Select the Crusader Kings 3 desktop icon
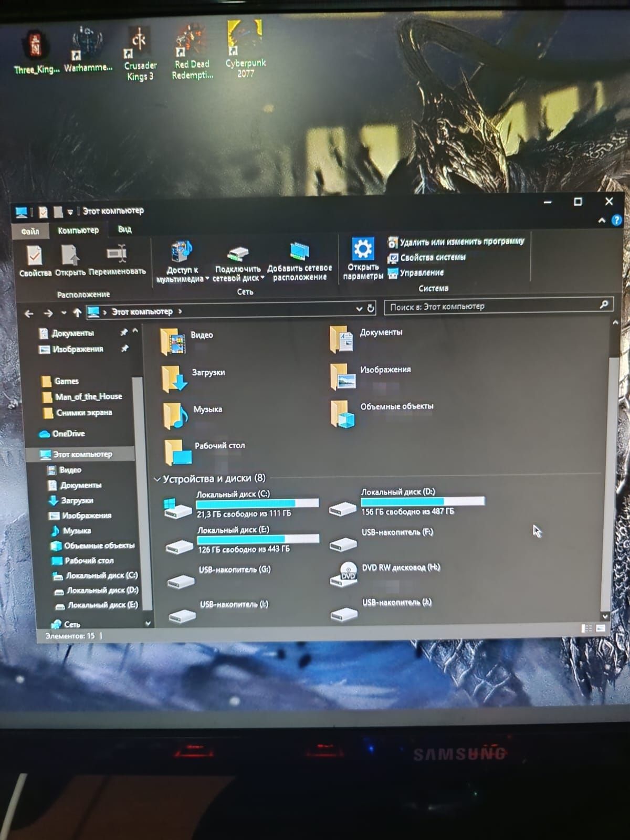 (140, 54)
